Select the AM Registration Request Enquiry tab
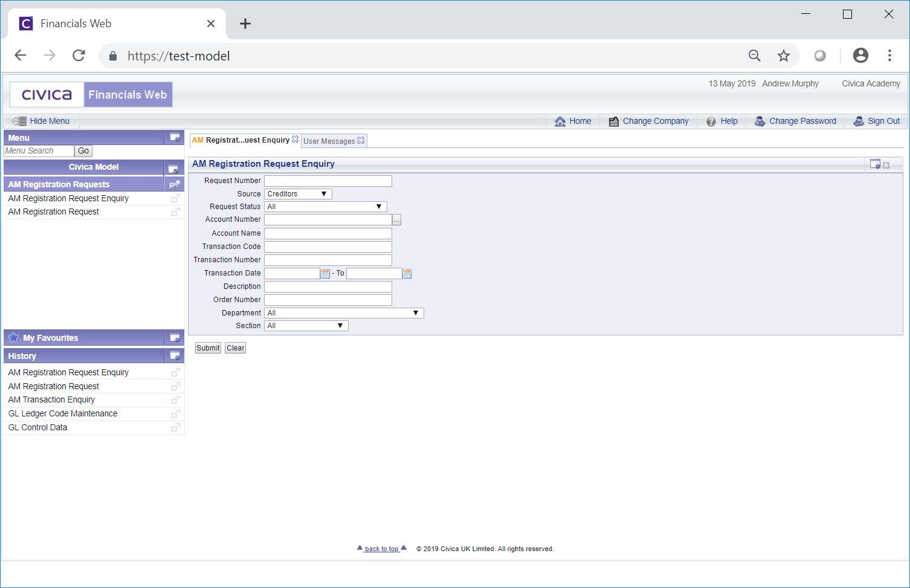Screen dimensions: 910x588 pos(241,140)
